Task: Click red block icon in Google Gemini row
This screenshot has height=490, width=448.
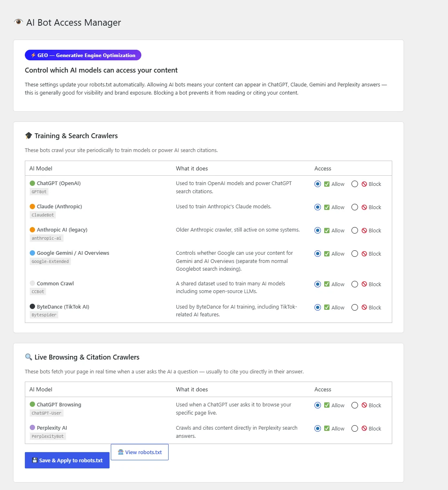Action: [x=365, y=254]
